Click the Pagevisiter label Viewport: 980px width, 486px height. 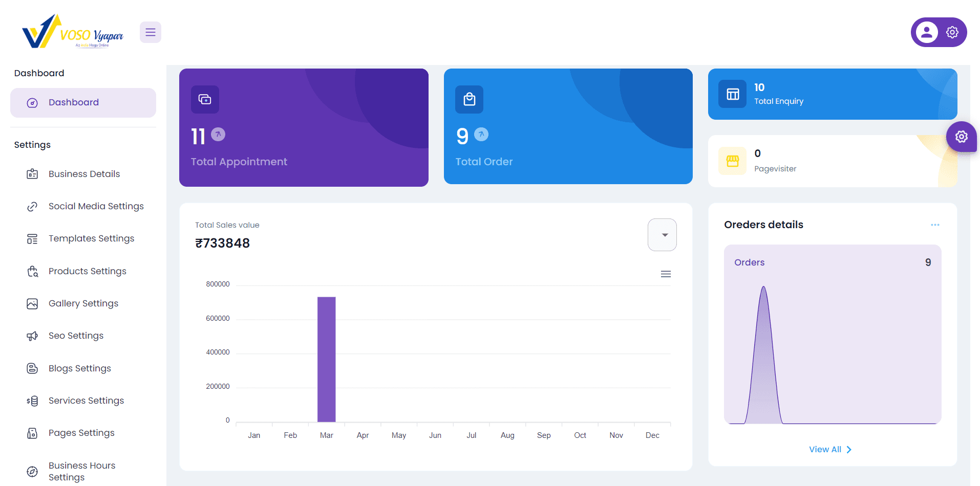pos(775,169)
